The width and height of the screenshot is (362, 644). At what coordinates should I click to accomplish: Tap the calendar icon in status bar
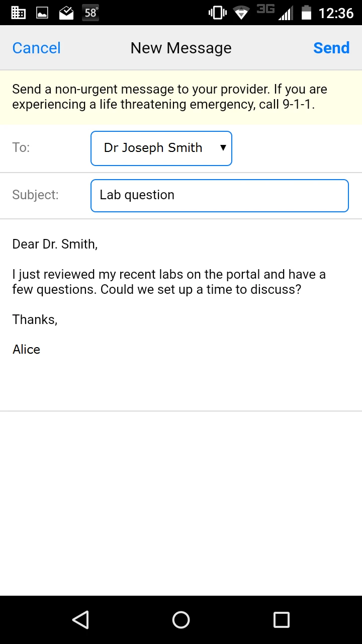[x=18, y=13]
